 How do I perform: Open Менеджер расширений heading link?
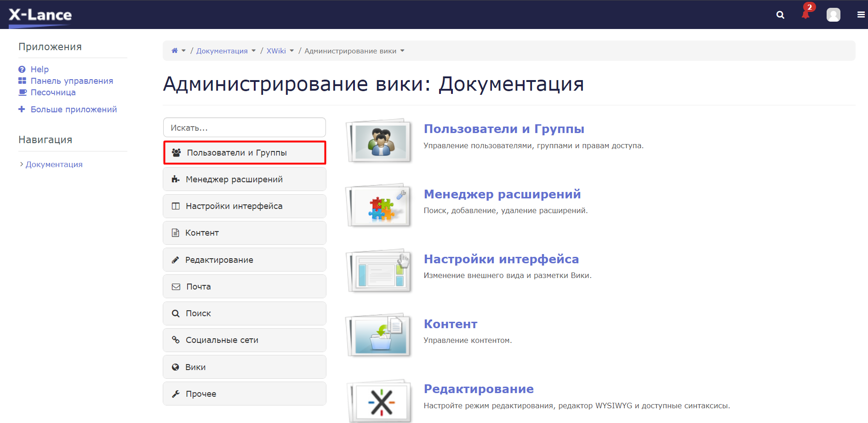click(502, 194)
